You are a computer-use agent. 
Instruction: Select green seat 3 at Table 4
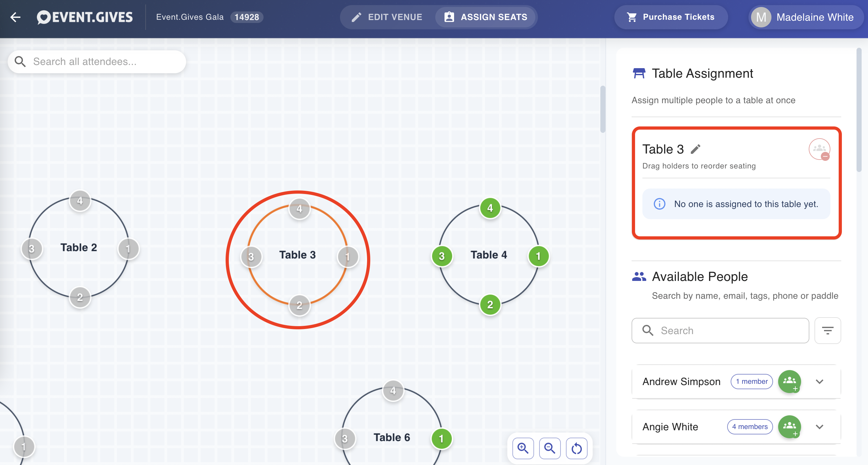point(442,256)
